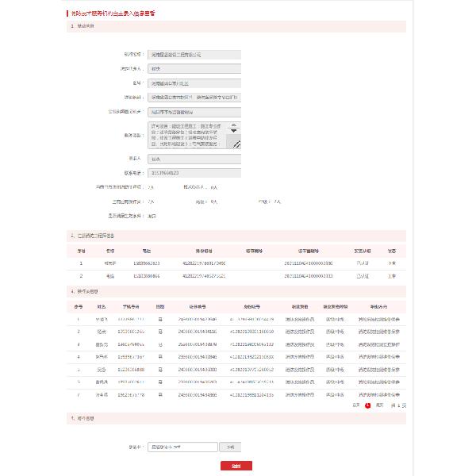Go to the first page (首页) link
This screenshot has height=476, width=476.
point(355,405)
